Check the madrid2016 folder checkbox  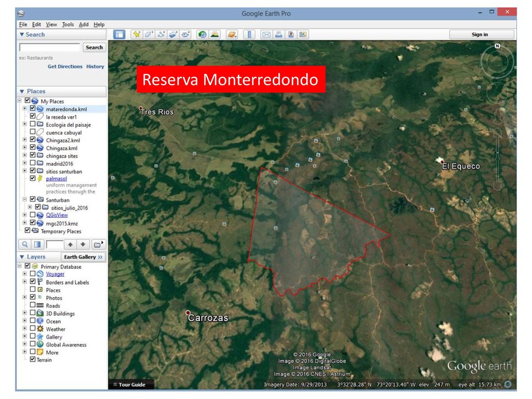(x=33, y=163)
